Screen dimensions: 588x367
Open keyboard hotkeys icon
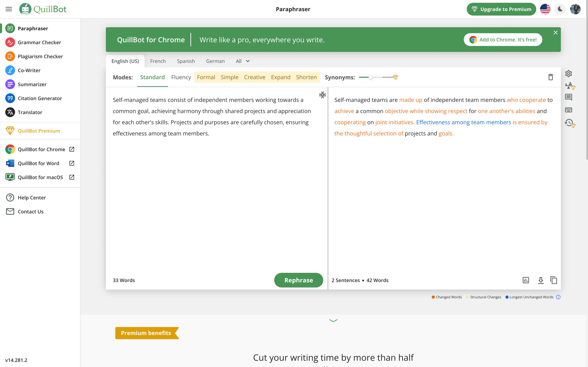point(568,110)
